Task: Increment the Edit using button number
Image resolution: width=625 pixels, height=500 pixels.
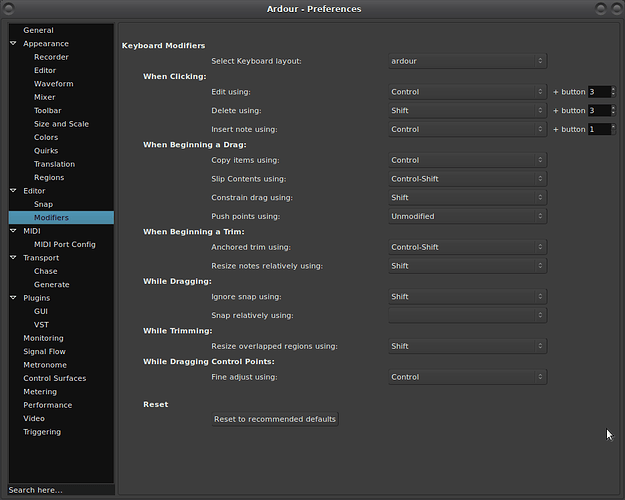Action: 612,88
